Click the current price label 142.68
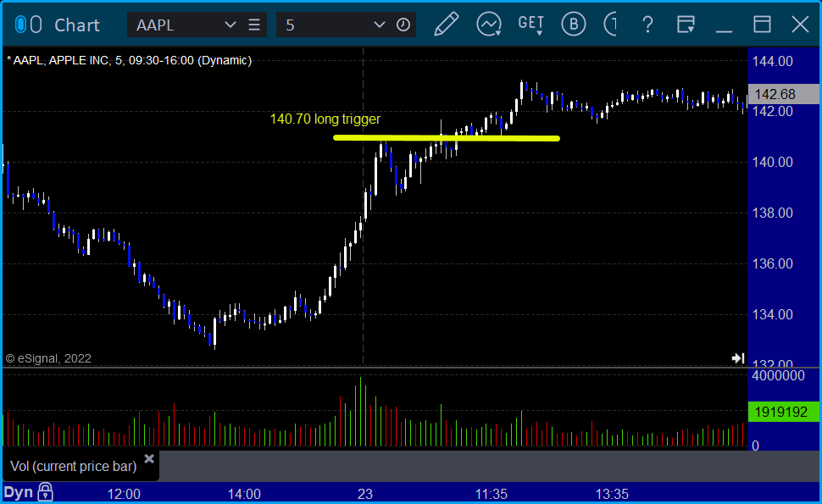 tap(784, 94)
